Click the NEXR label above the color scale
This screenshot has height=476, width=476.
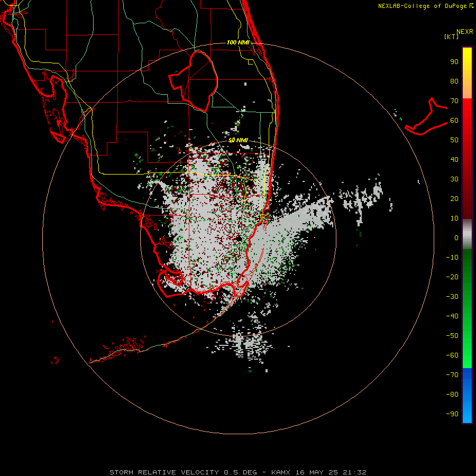click(x=465, y=32)
